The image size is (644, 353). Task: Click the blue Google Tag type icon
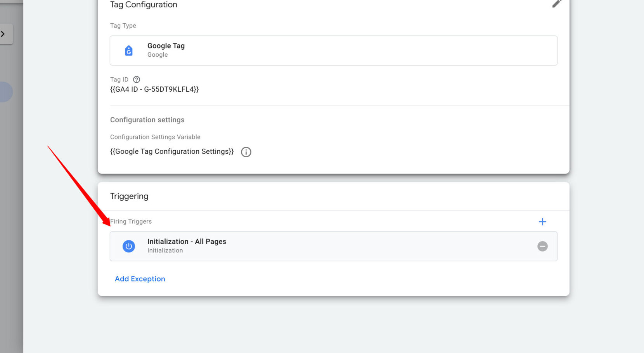point(128,50)
